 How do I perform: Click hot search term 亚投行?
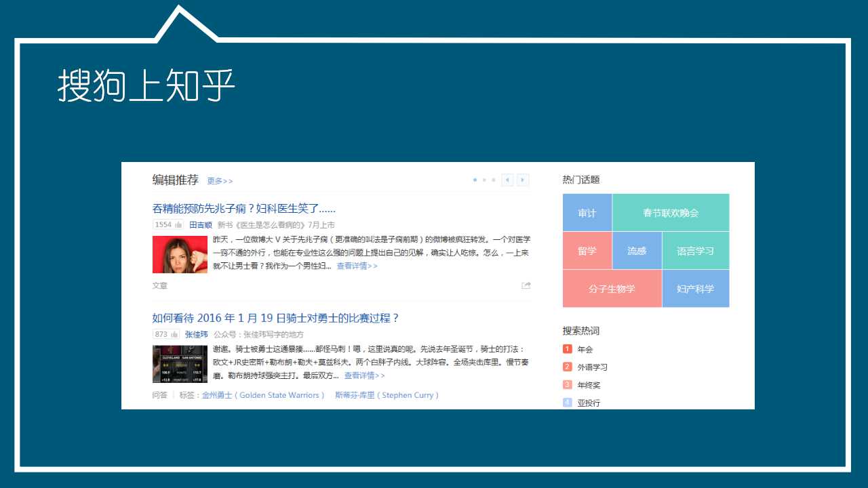click(589, 403)
